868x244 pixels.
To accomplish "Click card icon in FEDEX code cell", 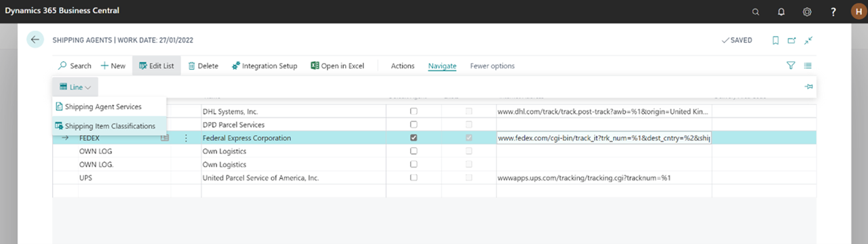I will click(164, 138).
